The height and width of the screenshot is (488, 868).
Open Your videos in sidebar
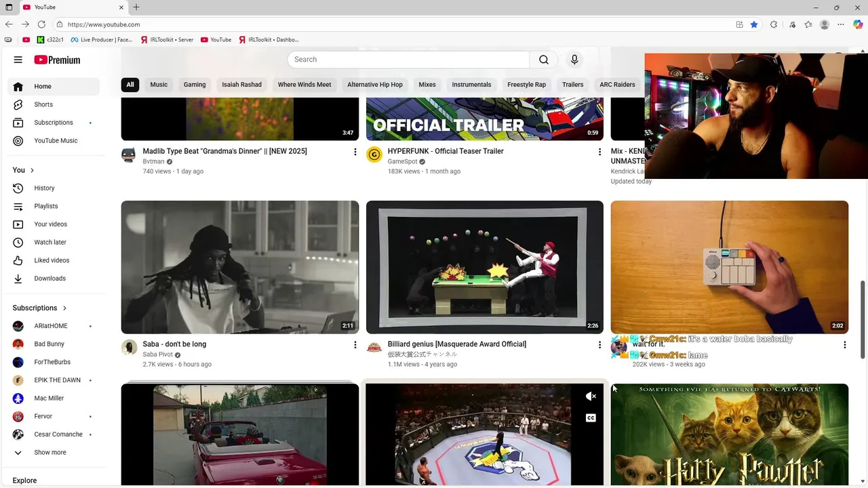pos(54,224)
